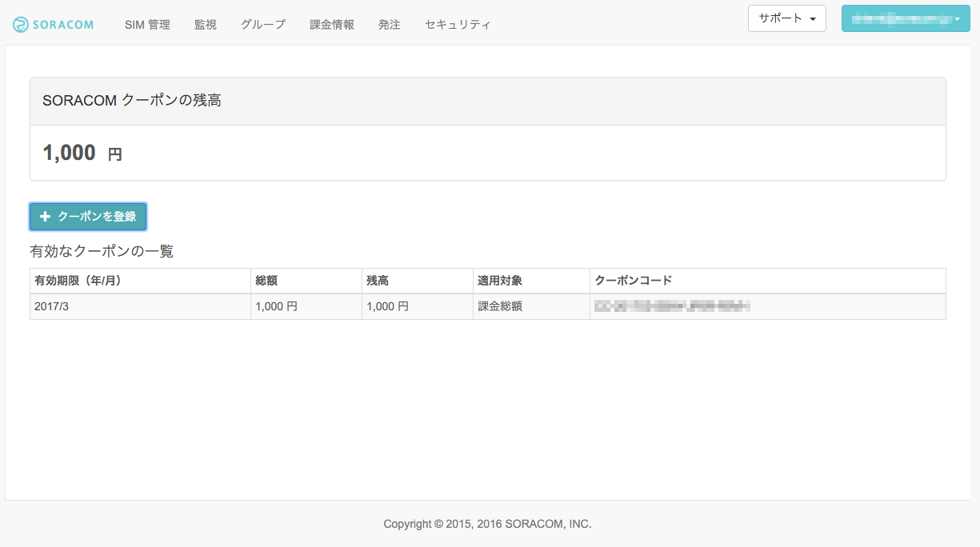Open the 発注 menu
This screenshot has height=547, width=980.
pyautogui.click(x=390, y=25)
